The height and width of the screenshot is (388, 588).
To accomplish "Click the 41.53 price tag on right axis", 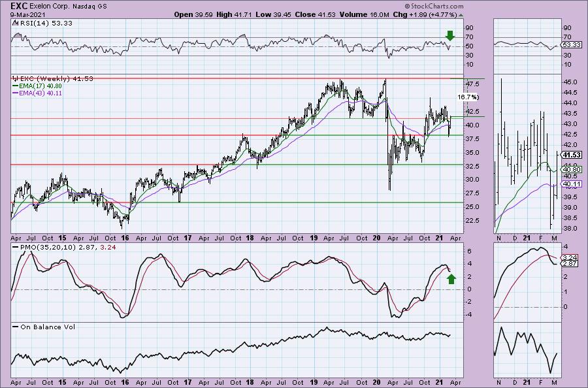I will [x=572, y=155].
